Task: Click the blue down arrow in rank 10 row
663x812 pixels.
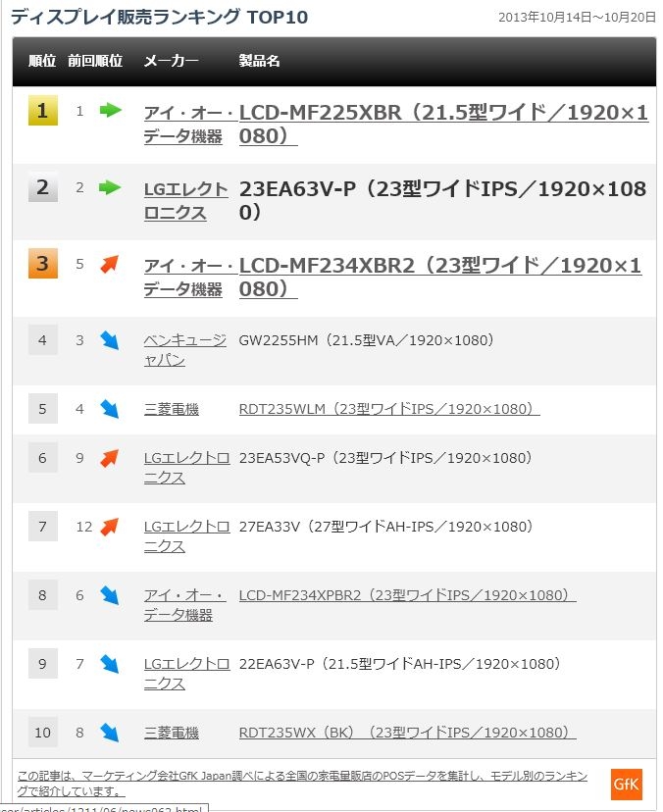Action: coord(110,733)
